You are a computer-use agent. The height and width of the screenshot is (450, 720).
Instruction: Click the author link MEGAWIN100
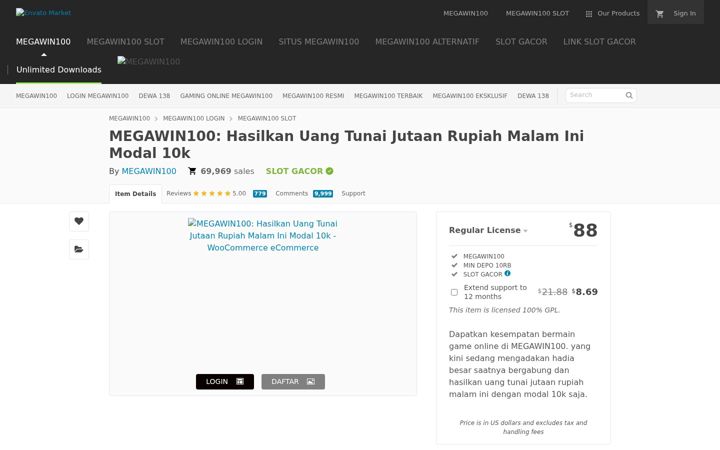tap(149, 171)
